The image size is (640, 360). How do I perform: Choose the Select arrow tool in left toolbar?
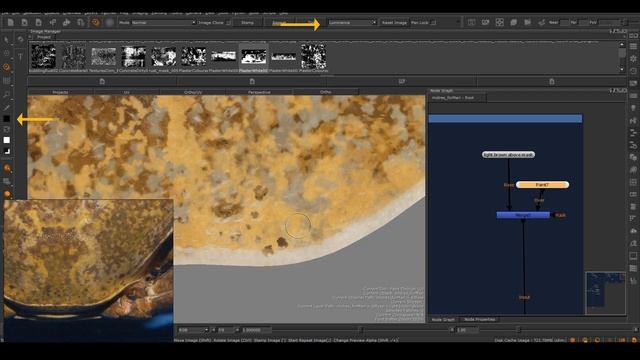coord(7,40)
